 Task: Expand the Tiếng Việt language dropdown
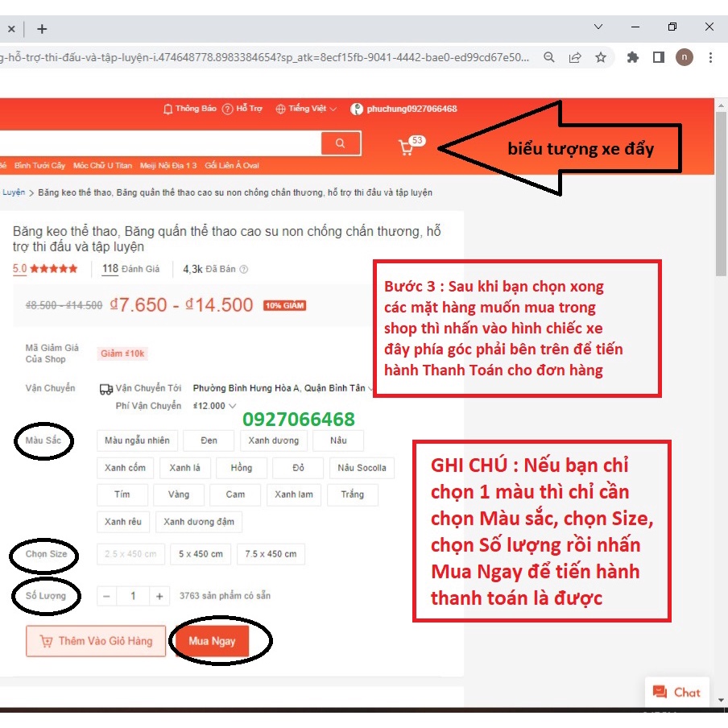[x=306, y=109]
